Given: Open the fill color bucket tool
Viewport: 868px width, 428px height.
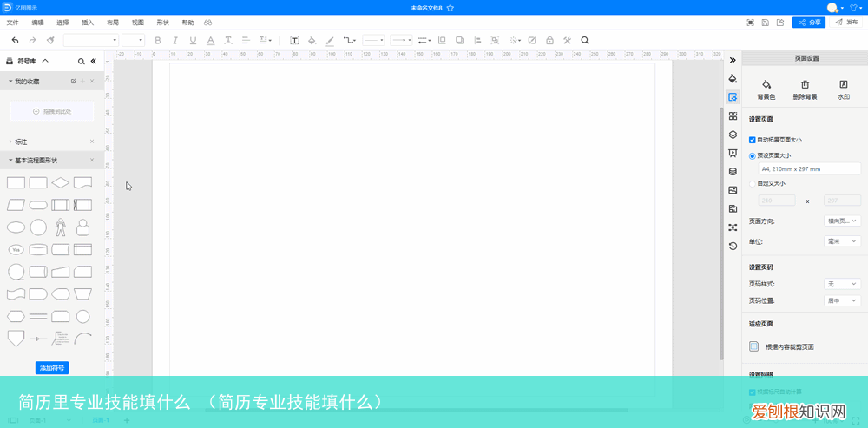Looking at the screenshot, I should click(x=312, y=40).
